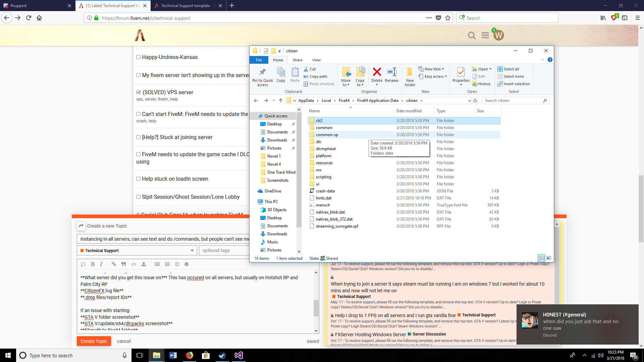The height and width of the screenshot is (362, 644).
Task: Open Task View on the taskbar
Action: tap(140, 355)
